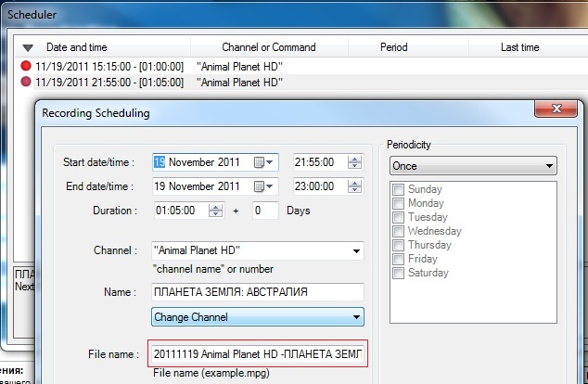Click the File name input field
Screen dimensions: 588x384
(257, 354)
